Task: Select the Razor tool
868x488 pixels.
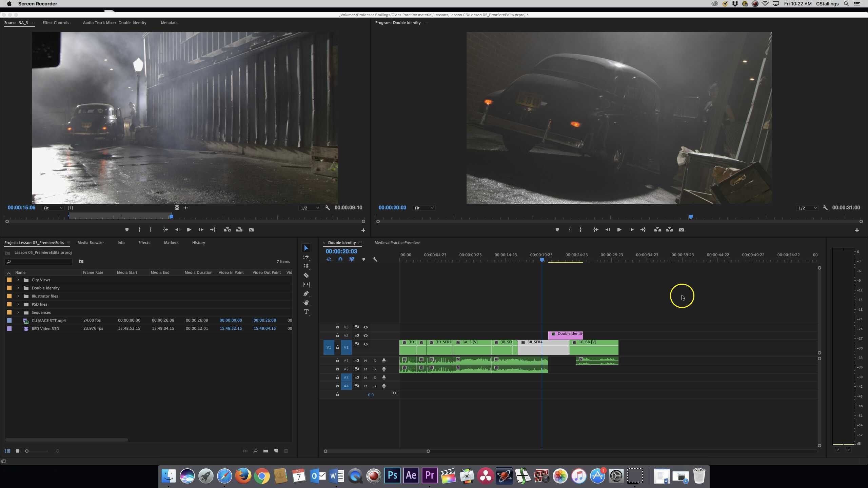Action: pyautogui.click(x=306, y=275)
